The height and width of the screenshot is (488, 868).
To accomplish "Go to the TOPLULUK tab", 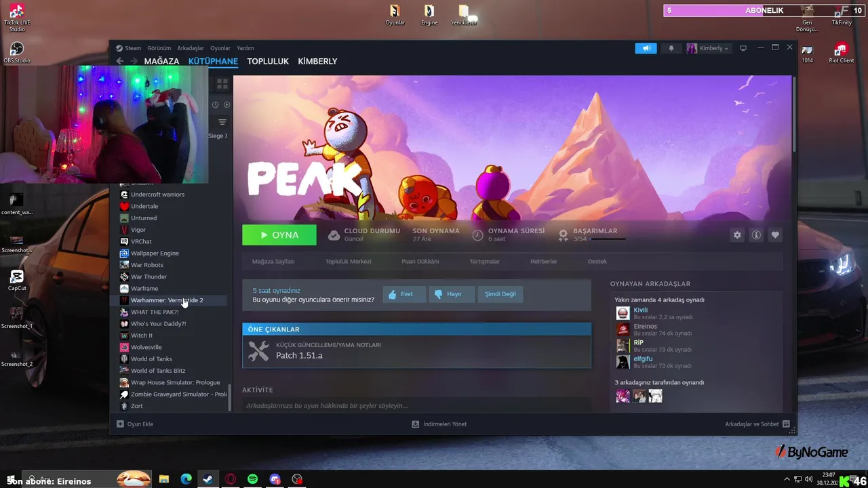I will point(268,61).
